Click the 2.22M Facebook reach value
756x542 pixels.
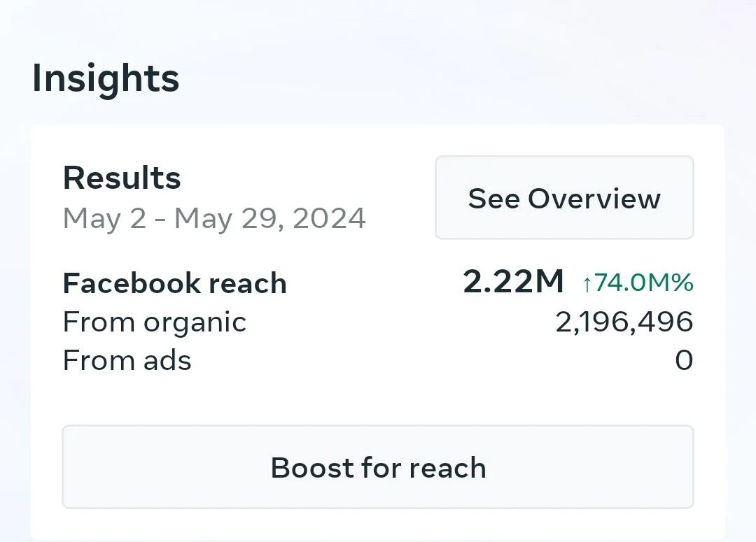click(513, 281)
